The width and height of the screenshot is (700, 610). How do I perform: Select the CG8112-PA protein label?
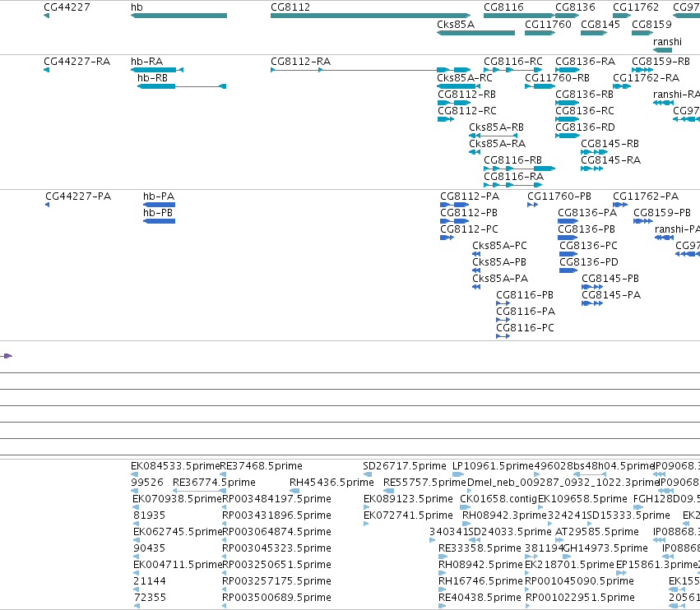click(470, 196)
